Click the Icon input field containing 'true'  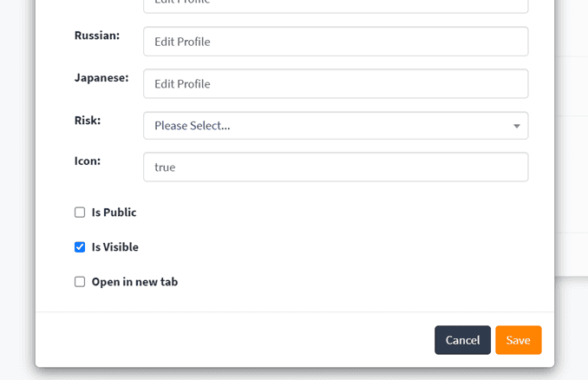click(x=336, y=167)
